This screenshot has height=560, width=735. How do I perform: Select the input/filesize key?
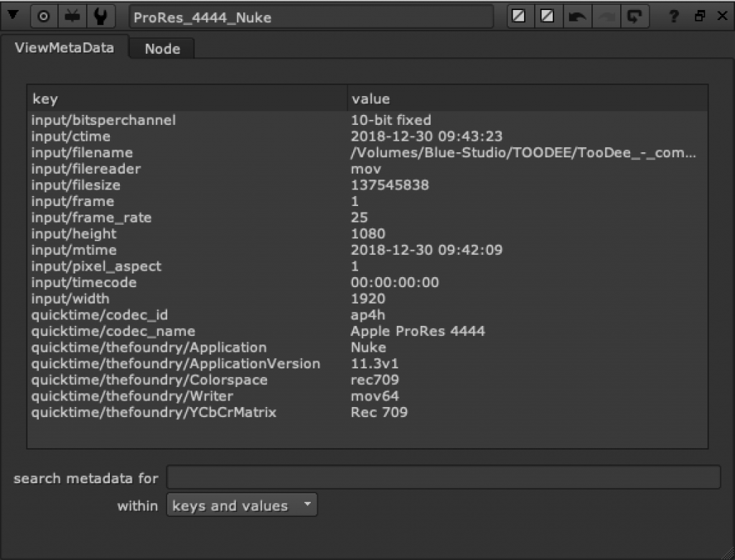pyautogui.click(x=76, y=185)
